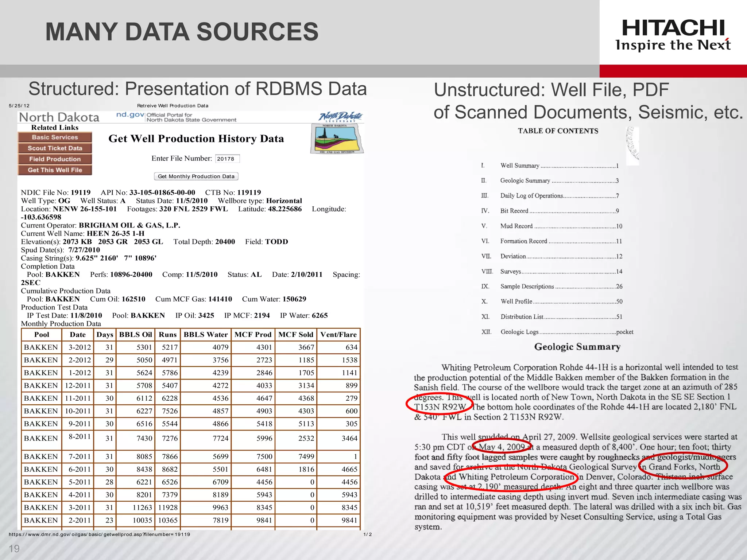Click Well Profile contents entry
The height and width of the screenshot is (560, 747).
pos(551,302)
